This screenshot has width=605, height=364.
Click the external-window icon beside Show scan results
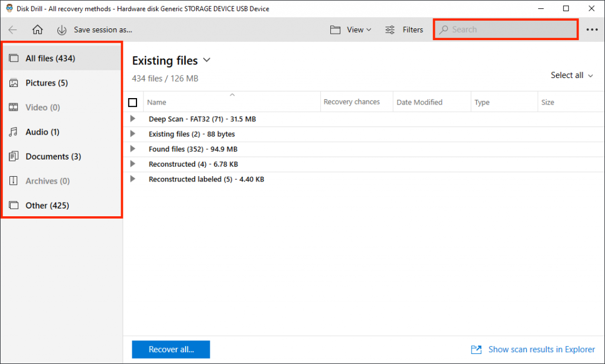(x=476, y=349)
